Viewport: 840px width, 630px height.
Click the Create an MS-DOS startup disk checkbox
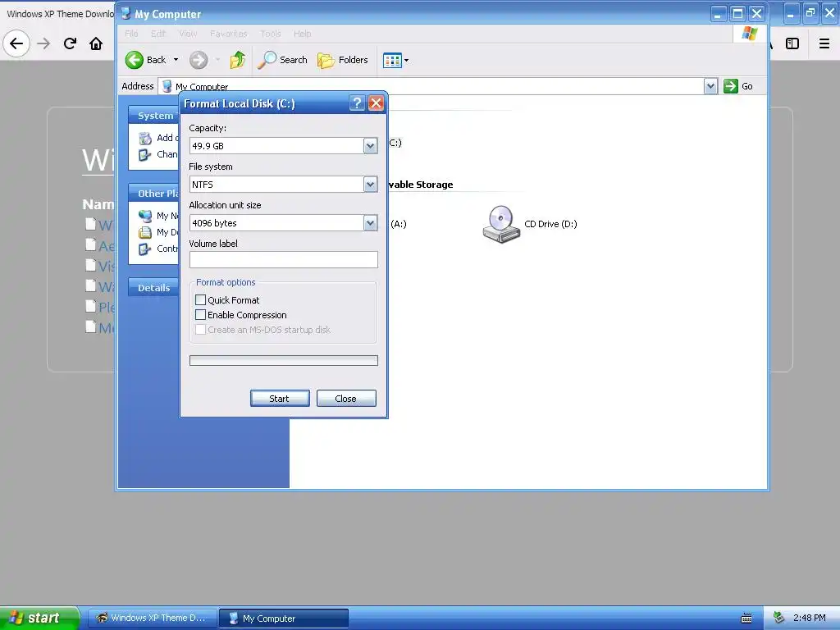[201, 330]
